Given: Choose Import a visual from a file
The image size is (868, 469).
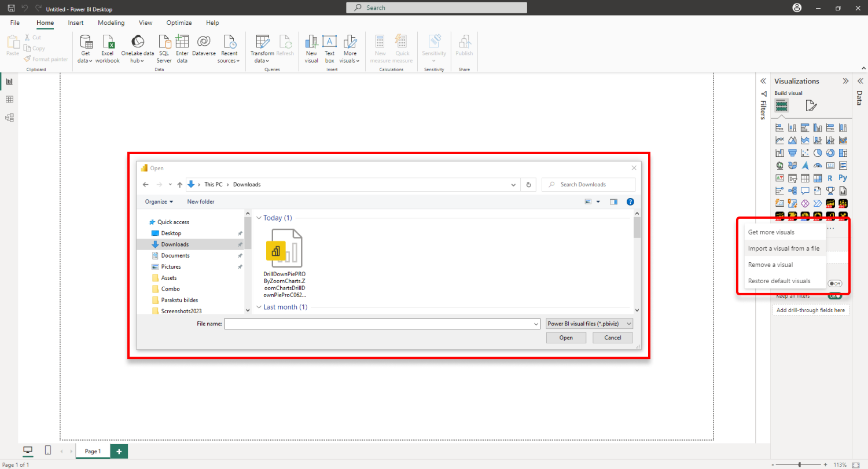Looking at the screenshot, I should pyautogui.click(x=785, y=248).
